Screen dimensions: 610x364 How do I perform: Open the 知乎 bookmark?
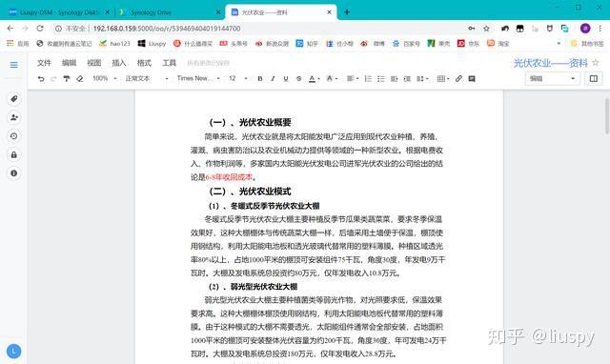(x=307, y=44)
